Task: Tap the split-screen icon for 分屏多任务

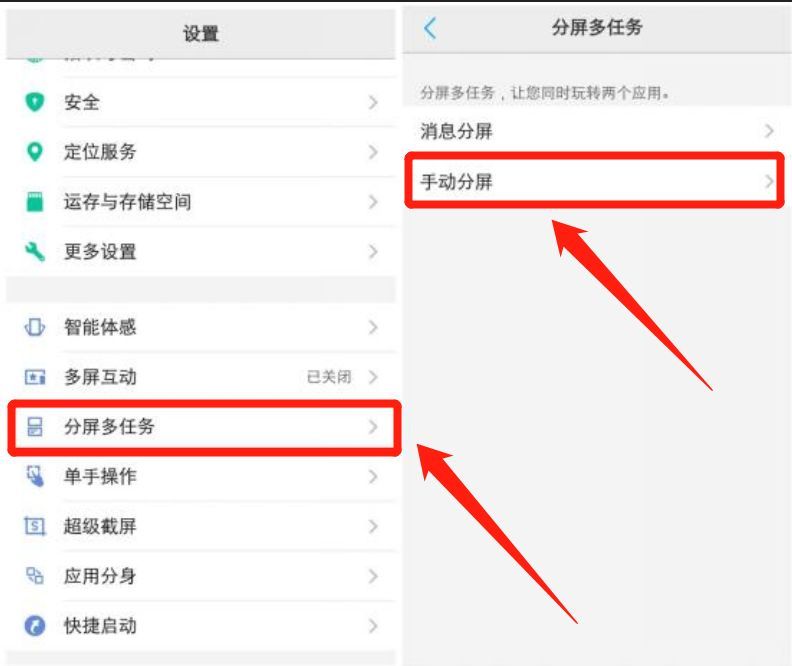Action: coord(34,427)
